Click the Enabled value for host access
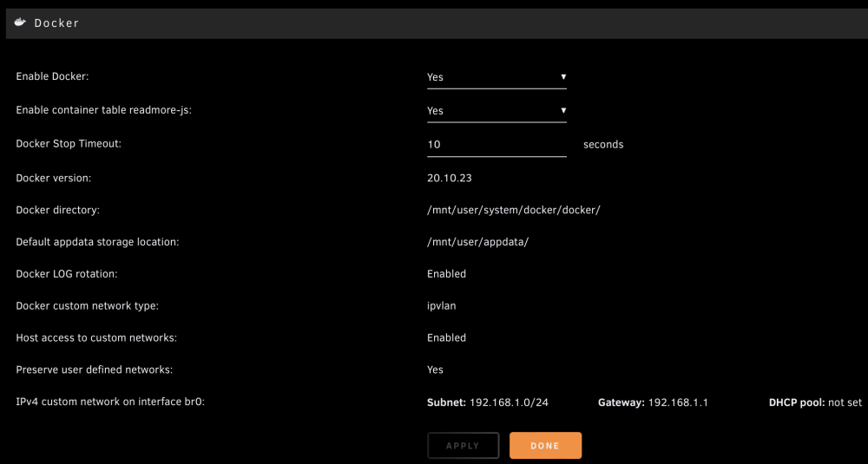 [x=446, y=337]
